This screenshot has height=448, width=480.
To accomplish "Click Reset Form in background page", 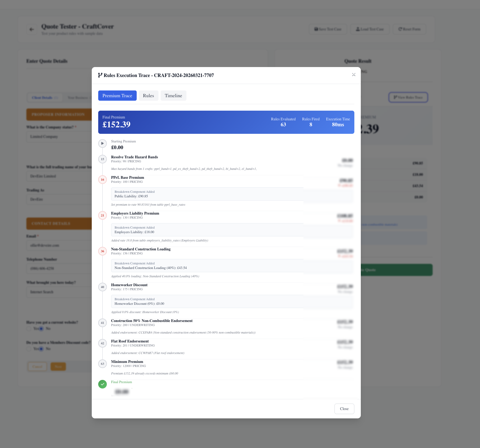I will (x=410, y=29).
